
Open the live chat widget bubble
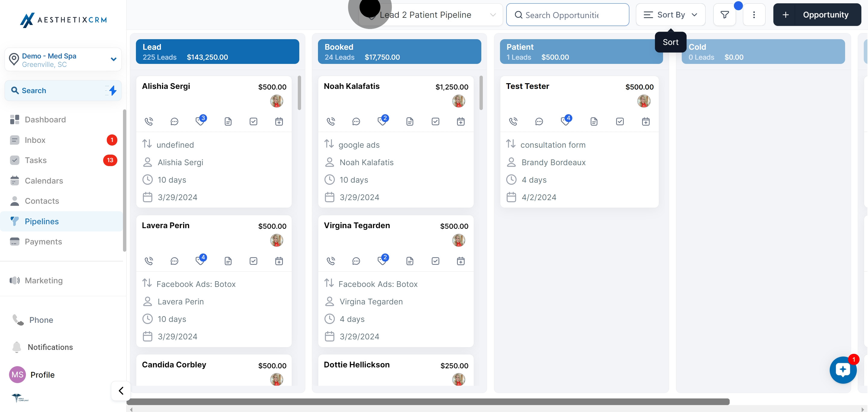pos(843,370)
